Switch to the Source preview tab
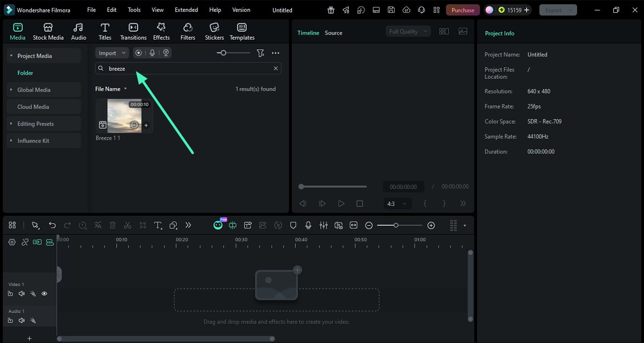Image resolution: width=644 pixels, height=343 pixels. pos(333,33)
